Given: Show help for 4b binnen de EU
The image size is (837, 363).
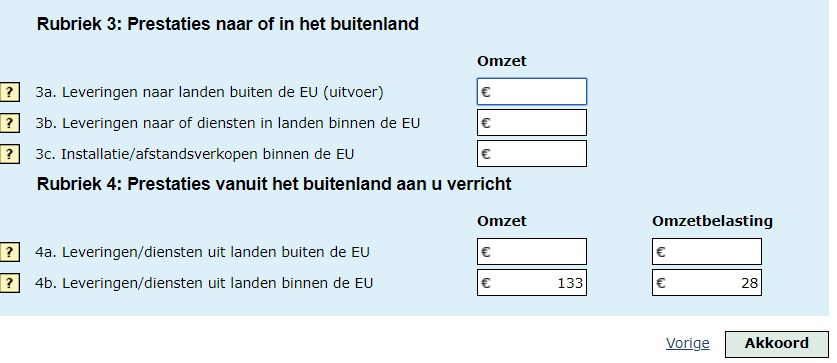Looking at the screenshot, I should point(10,283).
